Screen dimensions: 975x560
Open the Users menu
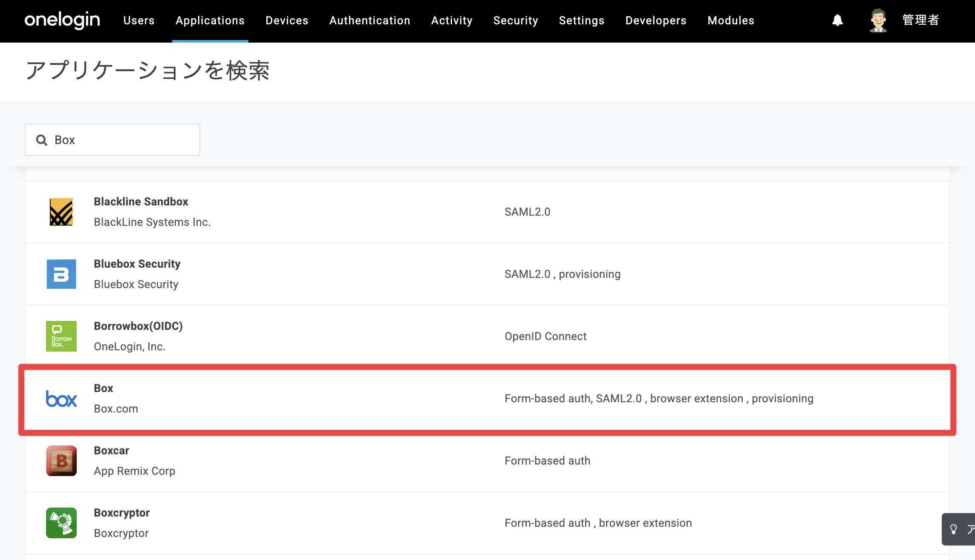click(x=139, y=20)
